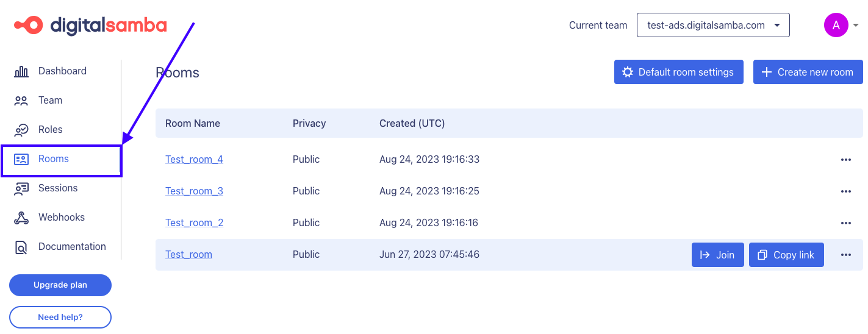This screenshot has height=334, width=868.
Task: Click the Documentation search icon
Action: (x=21, y=247)
